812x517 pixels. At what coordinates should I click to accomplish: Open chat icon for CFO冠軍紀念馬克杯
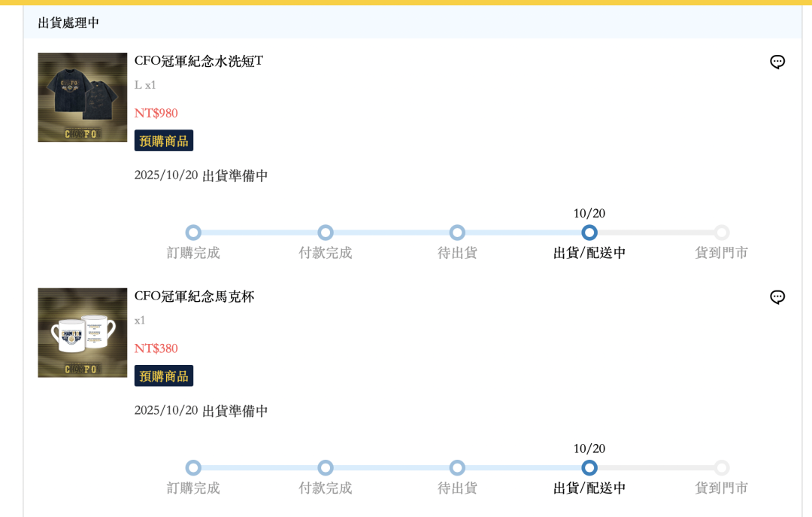(x=777, y=297)
